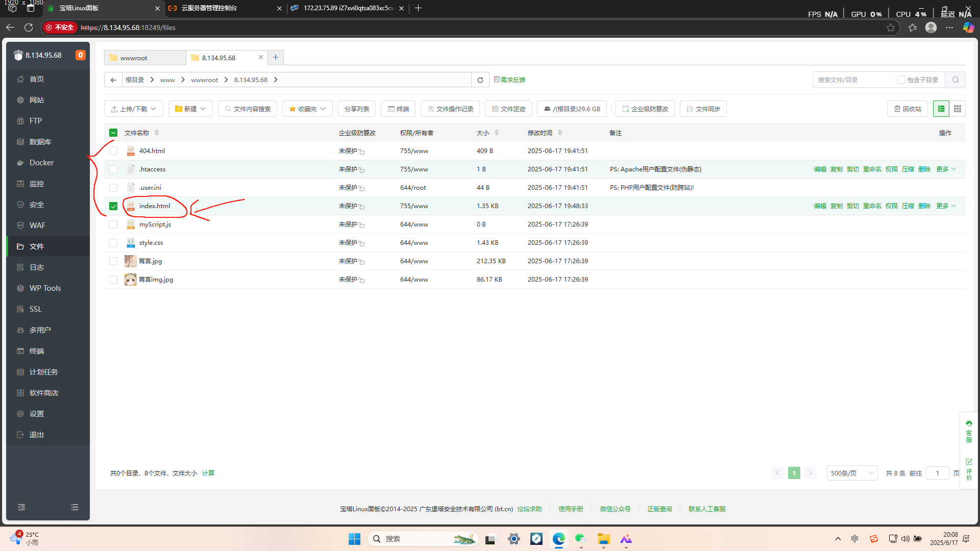
Task: Click the SSL sidebar icon
Action: click(20, 309)
